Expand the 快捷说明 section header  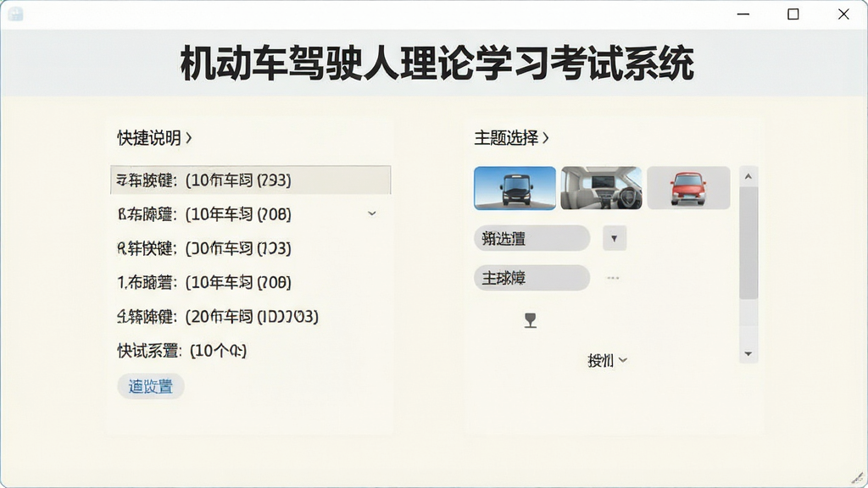tap(154, 138)
